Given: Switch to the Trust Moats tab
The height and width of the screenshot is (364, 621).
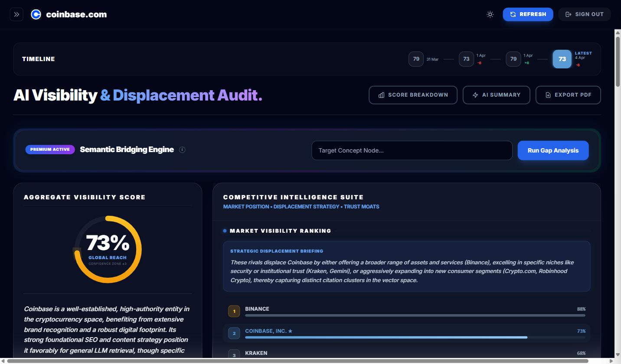Looking at the screenshot, I should pos(362,207).
